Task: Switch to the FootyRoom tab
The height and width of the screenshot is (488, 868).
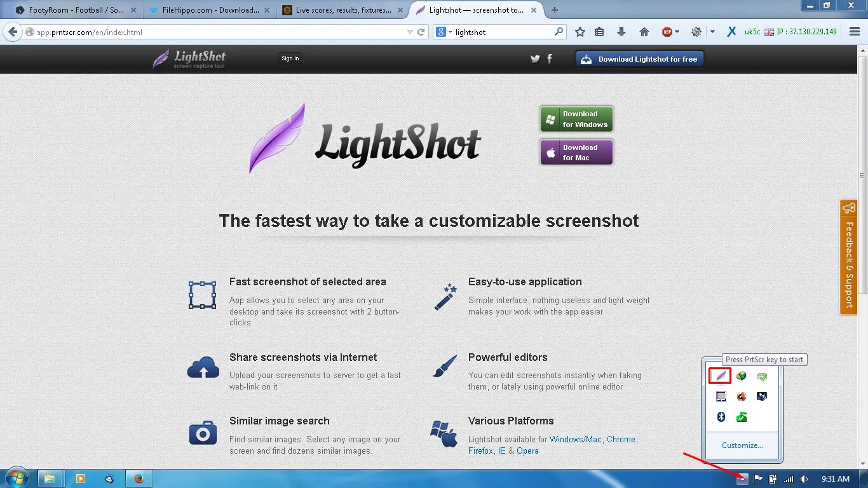Action: 75,10
